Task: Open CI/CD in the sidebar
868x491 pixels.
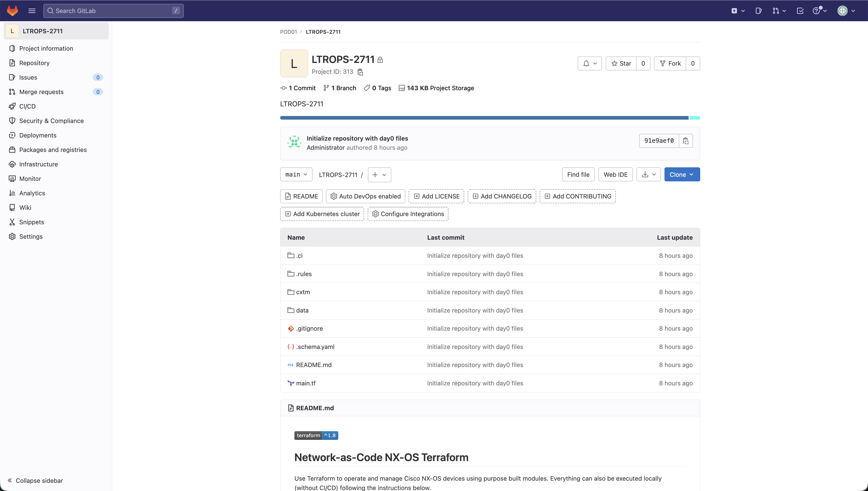Action: click(27, 106)
